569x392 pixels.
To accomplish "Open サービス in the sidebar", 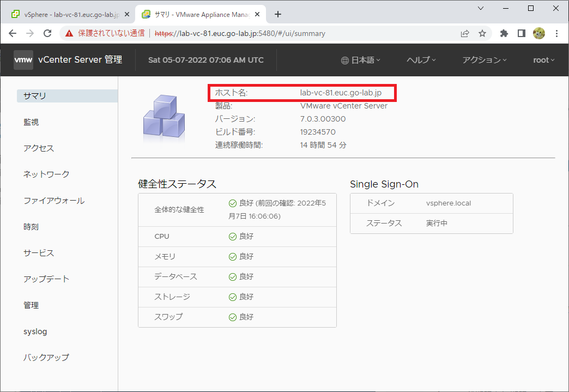I will tap(39, 253).
